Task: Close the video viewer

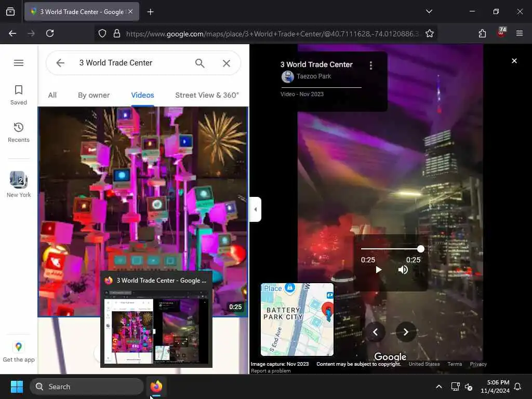Action: 514,61
